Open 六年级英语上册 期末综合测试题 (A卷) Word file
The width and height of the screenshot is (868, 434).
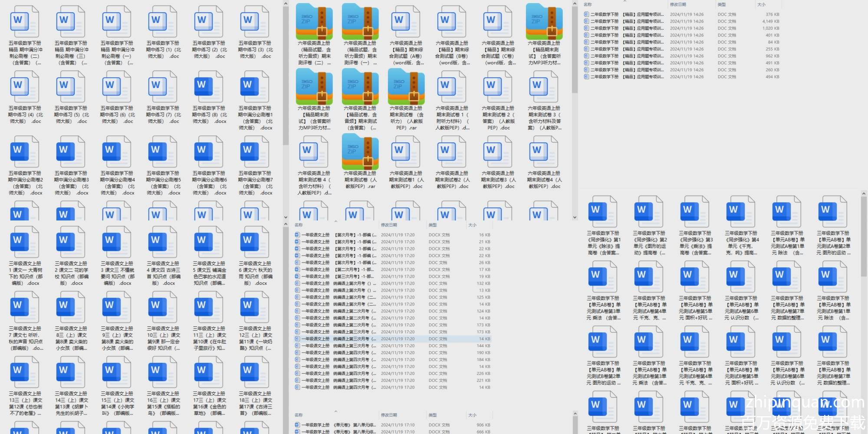406,22
